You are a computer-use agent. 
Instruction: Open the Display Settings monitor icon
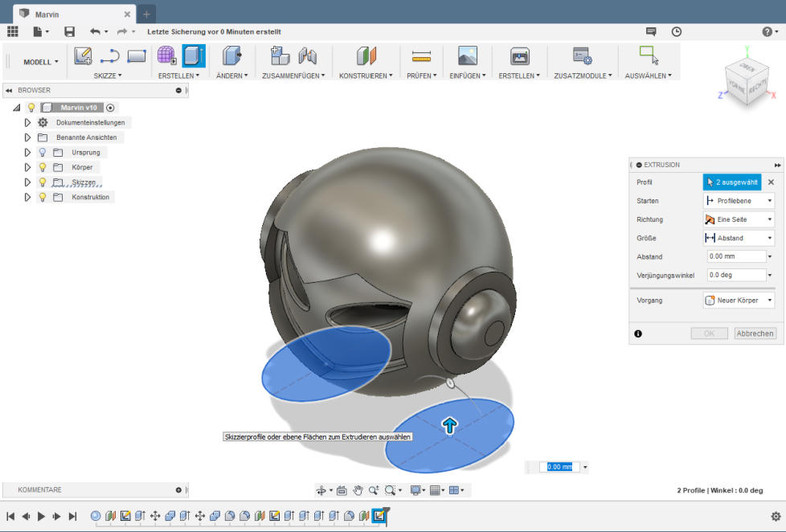click(415, 490)
